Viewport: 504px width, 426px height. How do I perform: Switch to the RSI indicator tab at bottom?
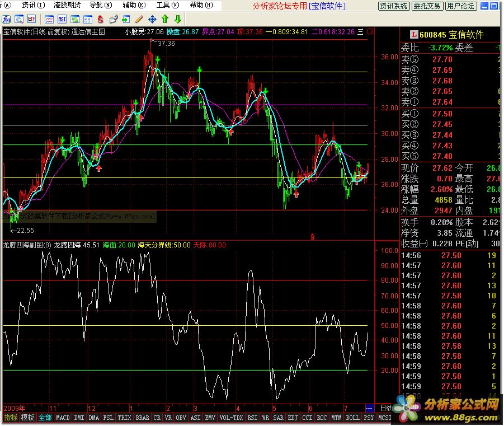pyautogui.click(x=253, y=418)
